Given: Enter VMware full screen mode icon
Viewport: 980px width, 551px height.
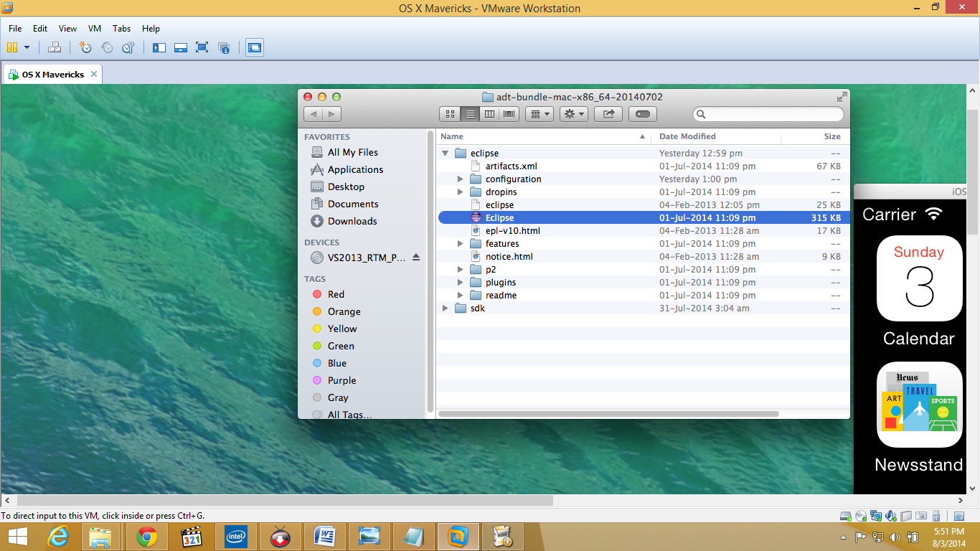Looking at the screenshot, I should [x=202, y=47].
